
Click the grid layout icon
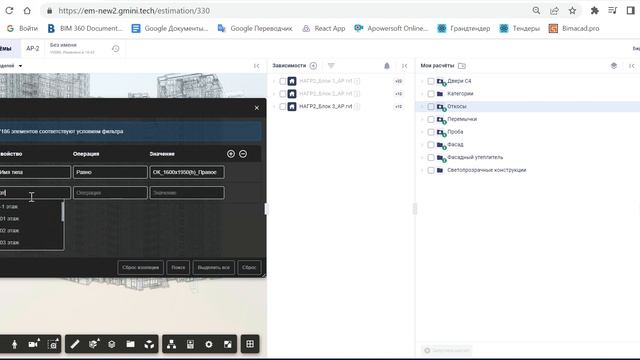tap(250, 344)
